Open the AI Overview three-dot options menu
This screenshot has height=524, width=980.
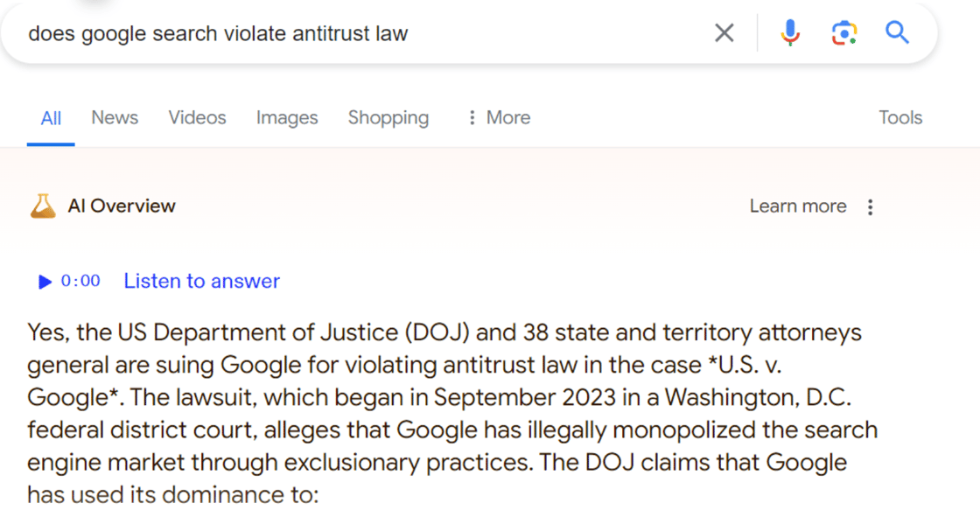(x=870, y=207)
